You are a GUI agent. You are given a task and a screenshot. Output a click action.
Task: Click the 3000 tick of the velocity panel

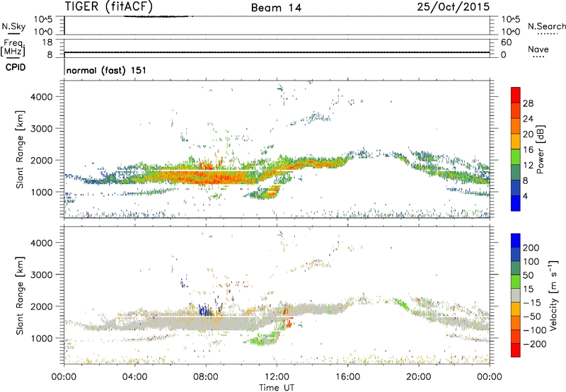coord(41,275)
